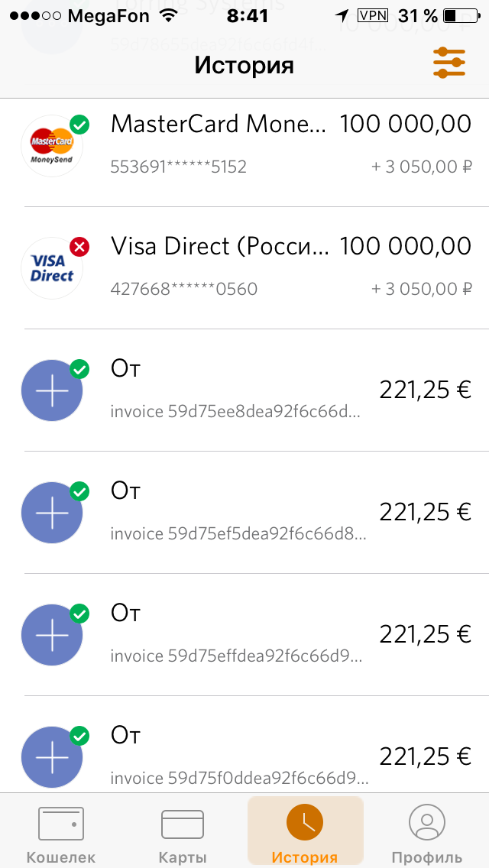Open the MasterCard MoneySend transaction title
Screen dimensions: 489x868
pyautogui.click(x=220, y=124)
